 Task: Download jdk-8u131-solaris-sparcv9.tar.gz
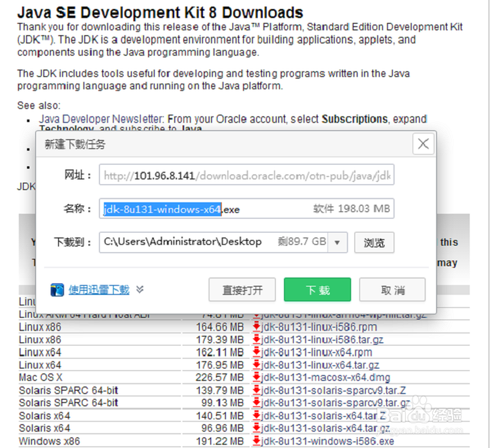point(336,403)
